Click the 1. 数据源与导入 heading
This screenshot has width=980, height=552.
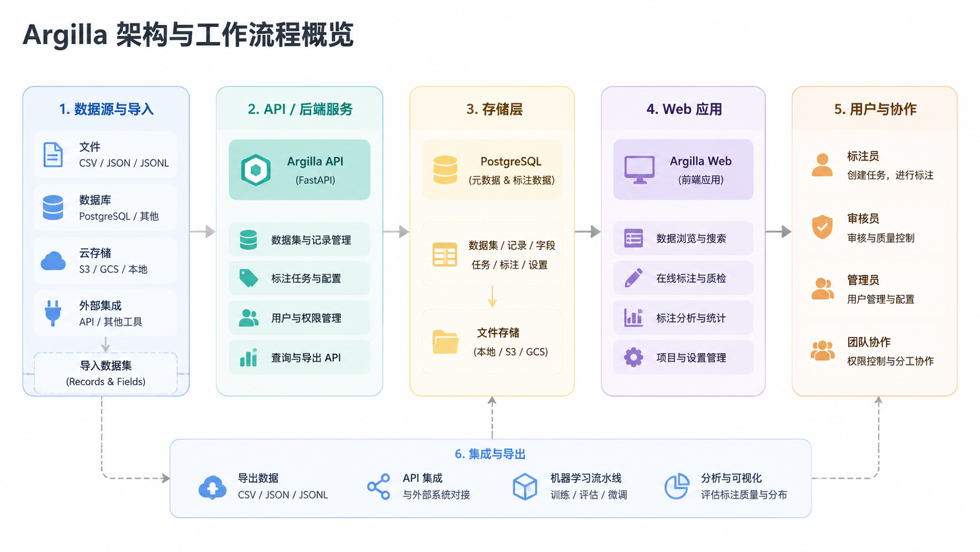[106, 109]
